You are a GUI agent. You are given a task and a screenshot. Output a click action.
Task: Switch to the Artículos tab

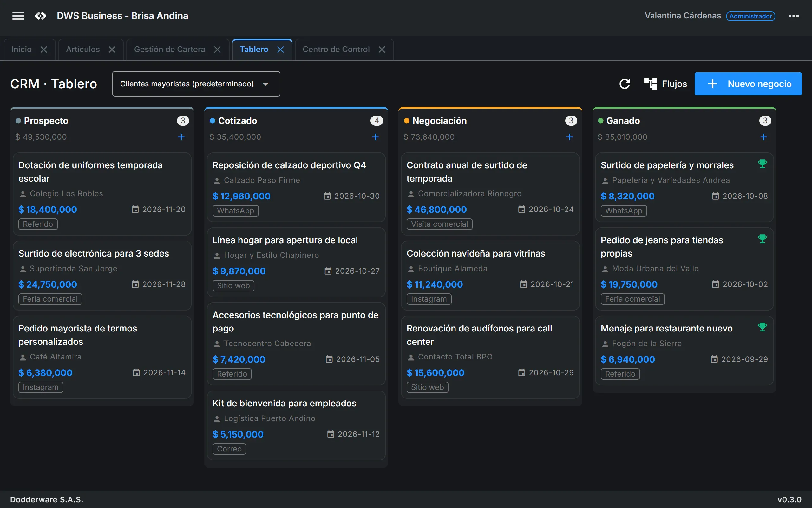83,50
